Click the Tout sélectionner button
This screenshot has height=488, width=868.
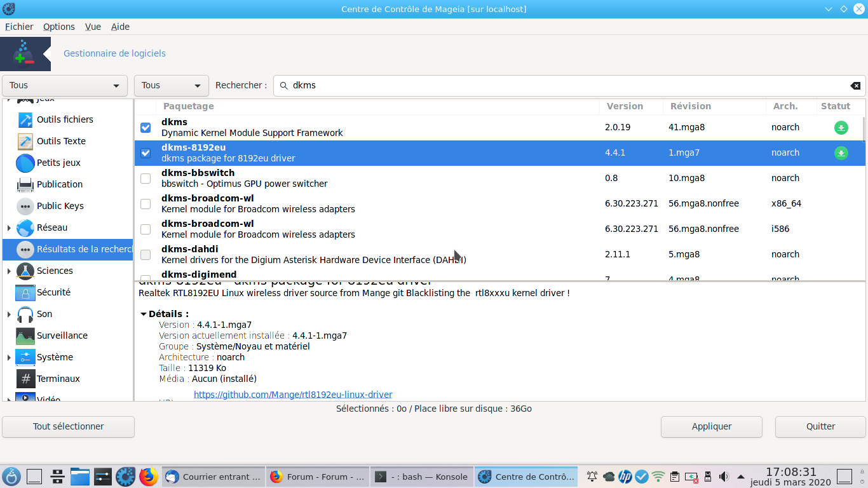point(69,426)
